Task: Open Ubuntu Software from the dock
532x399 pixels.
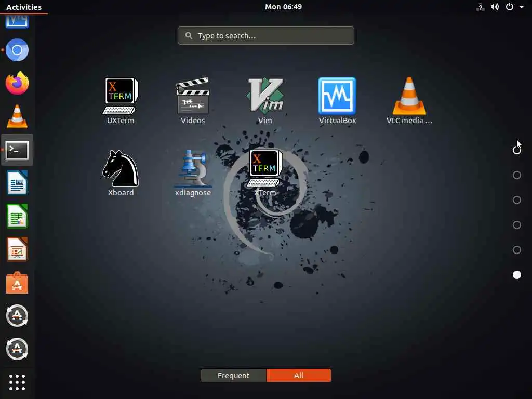Action: pyautogui.click(x=17, y=283)
